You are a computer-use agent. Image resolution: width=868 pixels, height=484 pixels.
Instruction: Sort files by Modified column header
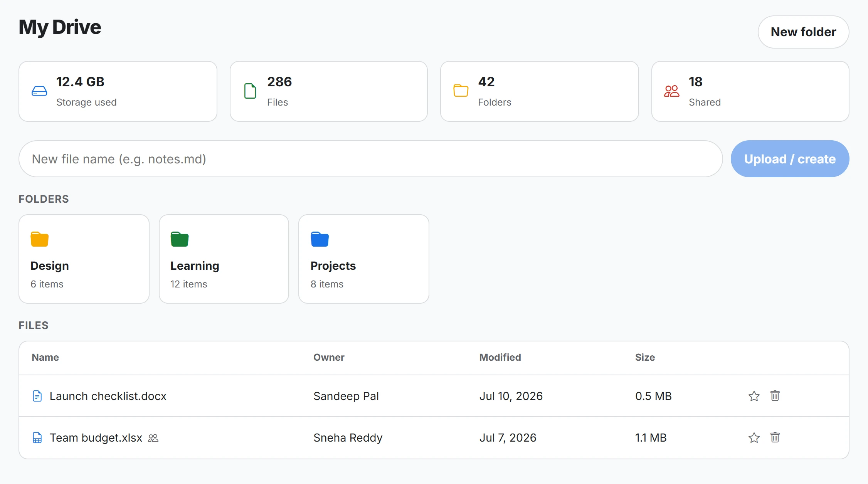pyautogui.click(x=500, y=357)
